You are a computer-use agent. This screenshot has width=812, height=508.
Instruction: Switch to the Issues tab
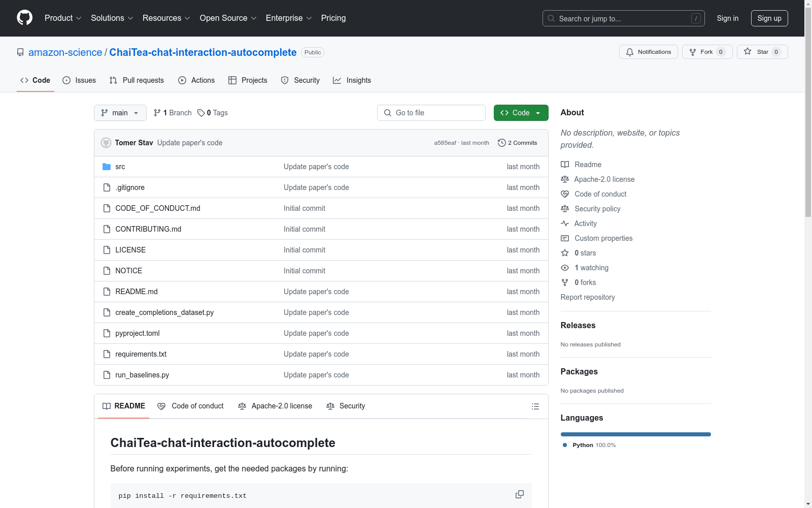[x=79, y=80]
